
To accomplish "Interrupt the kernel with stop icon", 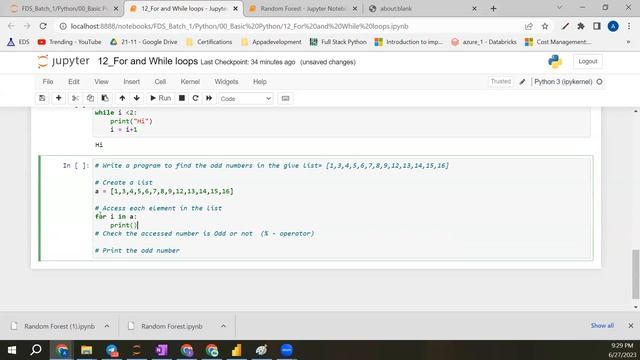I will click(x=182, y=98).
